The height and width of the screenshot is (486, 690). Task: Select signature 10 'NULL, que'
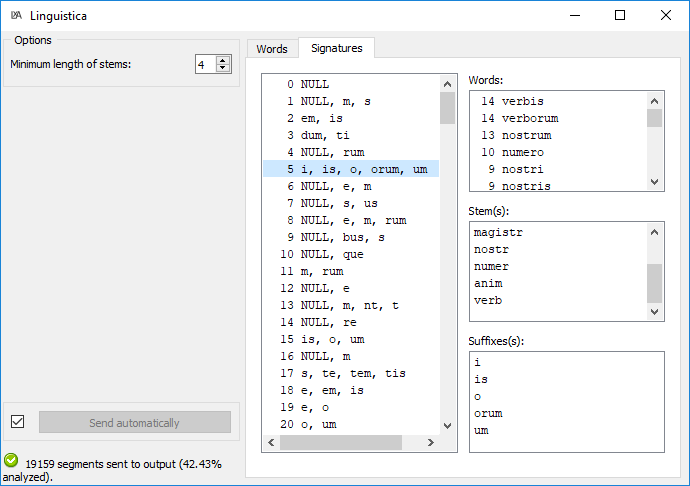[x=351, y=254]
